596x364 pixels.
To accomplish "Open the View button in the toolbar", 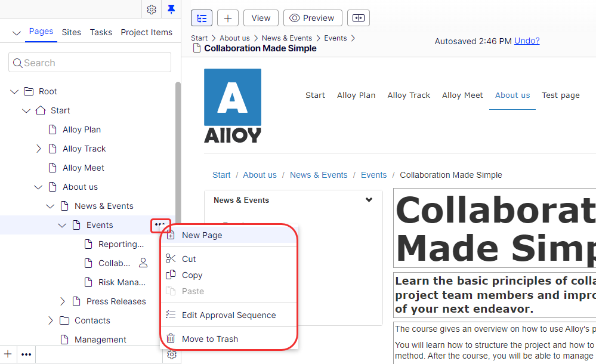I will click(x=261, y=18).
